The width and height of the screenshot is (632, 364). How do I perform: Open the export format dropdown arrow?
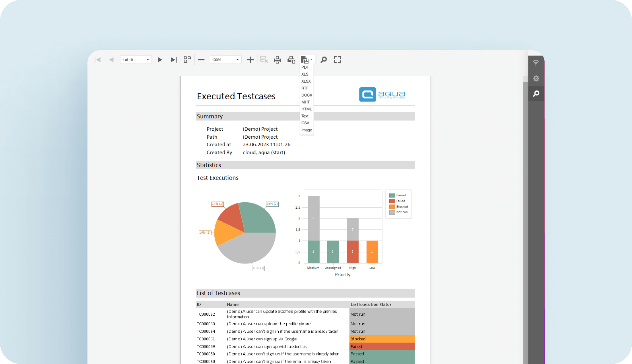click(x=312, y=59)
